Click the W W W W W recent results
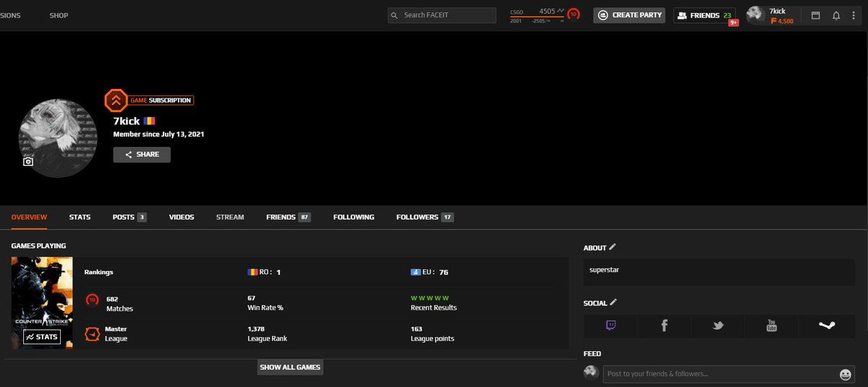Screen dimensions: 868x387 [x=430, y=298]
